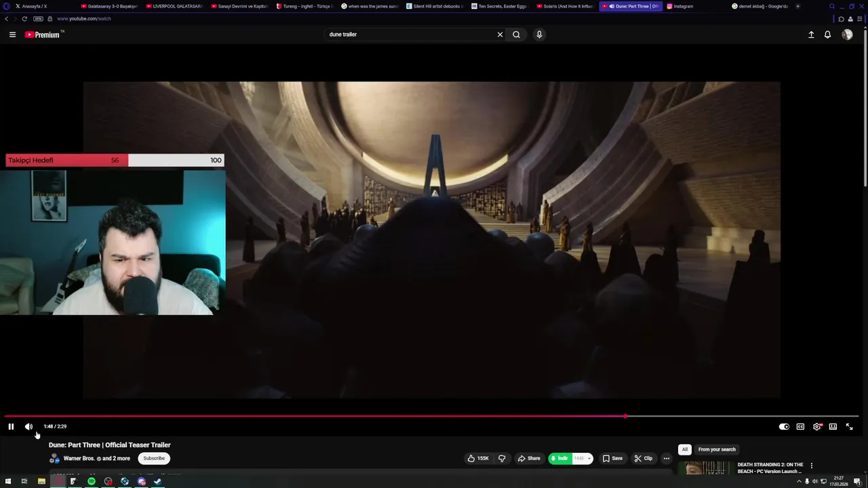Focus the 'dune trailer' search field
The width and height of the screenshot is (868, 488).
[x=410, y=35]
